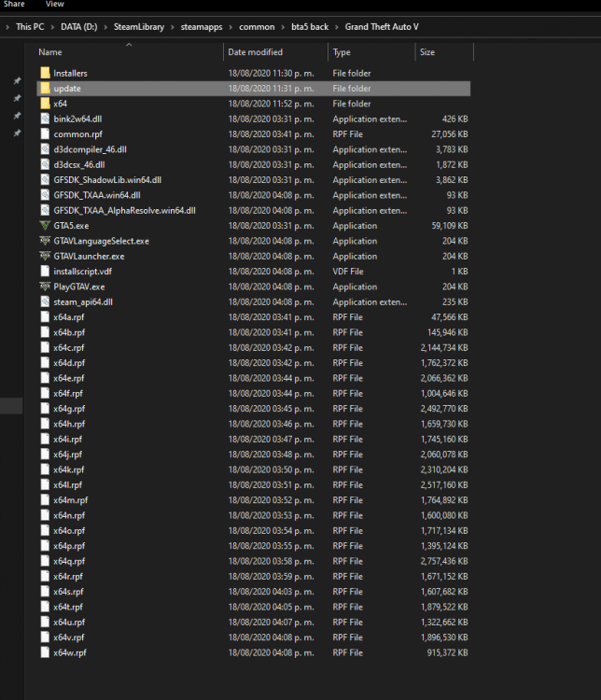Click the GTAVLanguageSelect.exe icon
This screenshot has height=700, width=601.
tap(45, 241)
